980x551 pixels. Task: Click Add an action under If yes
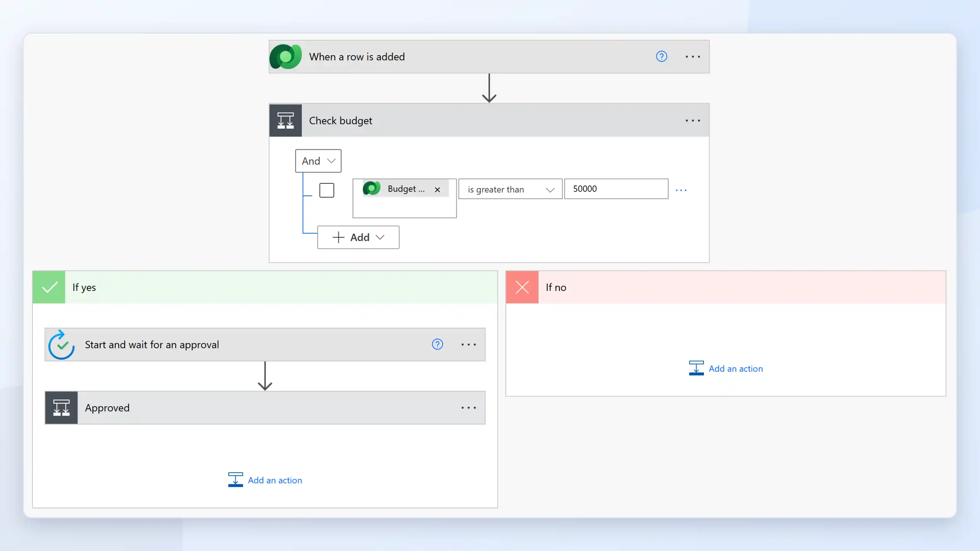265,480
